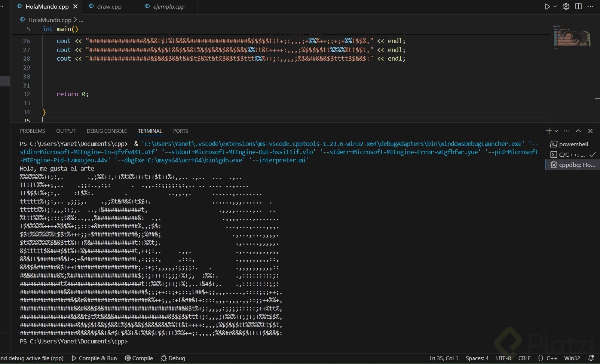
Task: Click the draw.cpp tab file icon
Action: point(92,6)
